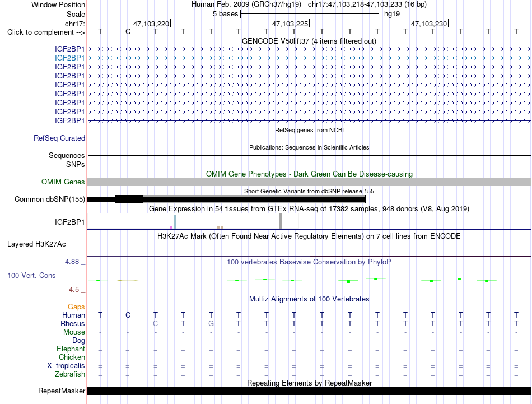Click the black RepeatMasker element bar
This screenshot has width=532, height=404.
[x=309, y=391]
